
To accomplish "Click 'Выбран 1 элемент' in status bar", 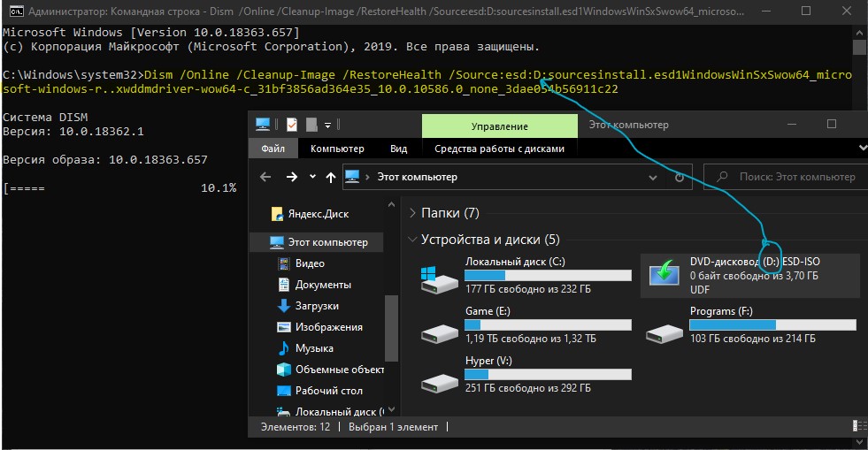I will (393, 427).
